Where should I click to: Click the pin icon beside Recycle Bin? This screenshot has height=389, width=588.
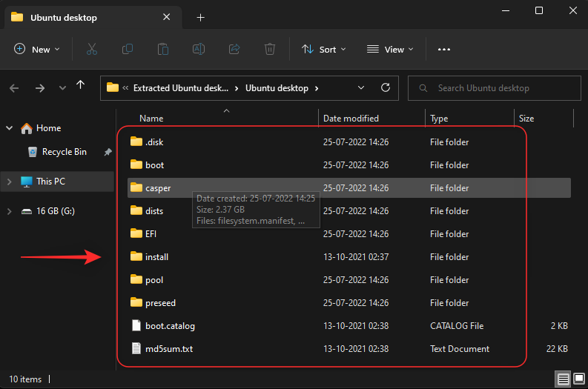[x=108, y=152]
